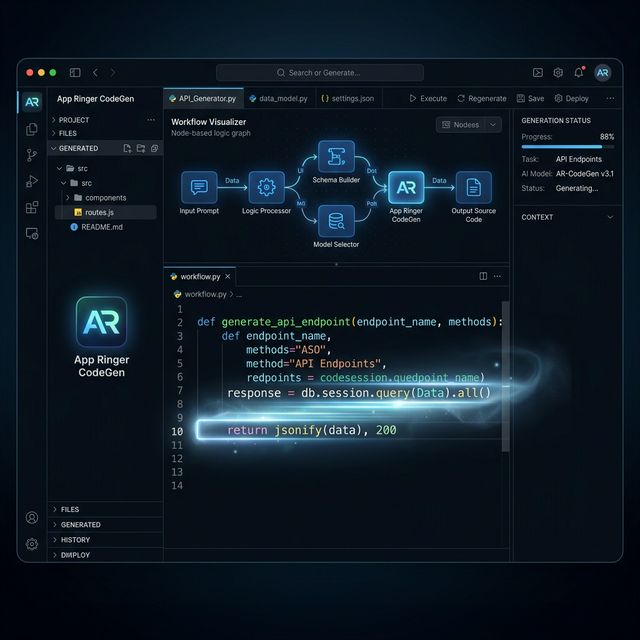
Task: Expand the components folder
Action: (96, 198)
